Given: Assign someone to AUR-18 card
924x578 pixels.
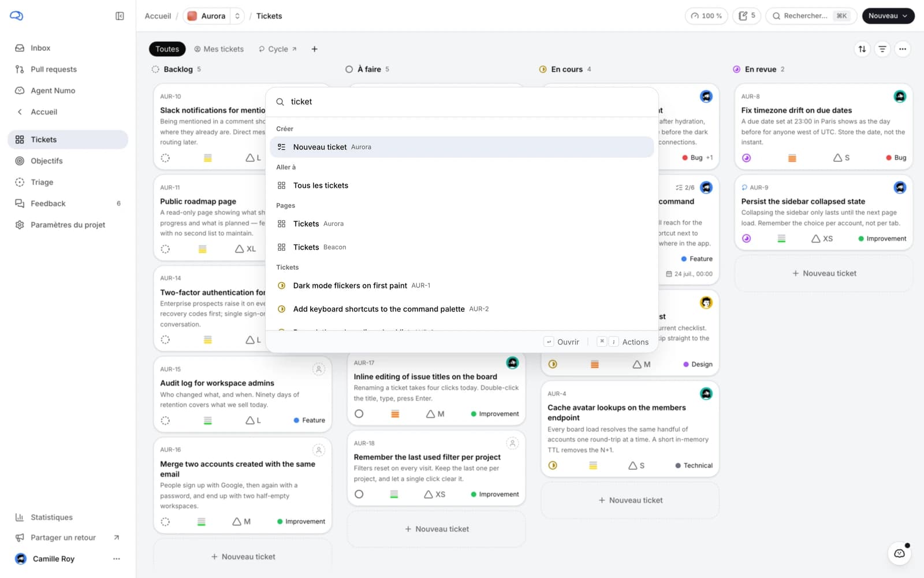Looking at the screenshot, I should point(512,443).
